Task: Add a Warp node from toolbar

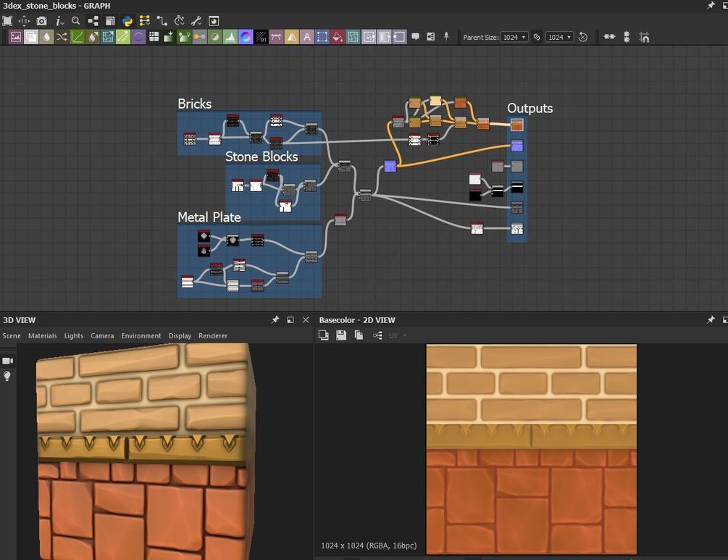Action: pyautogui.click(x=353, y=37)
